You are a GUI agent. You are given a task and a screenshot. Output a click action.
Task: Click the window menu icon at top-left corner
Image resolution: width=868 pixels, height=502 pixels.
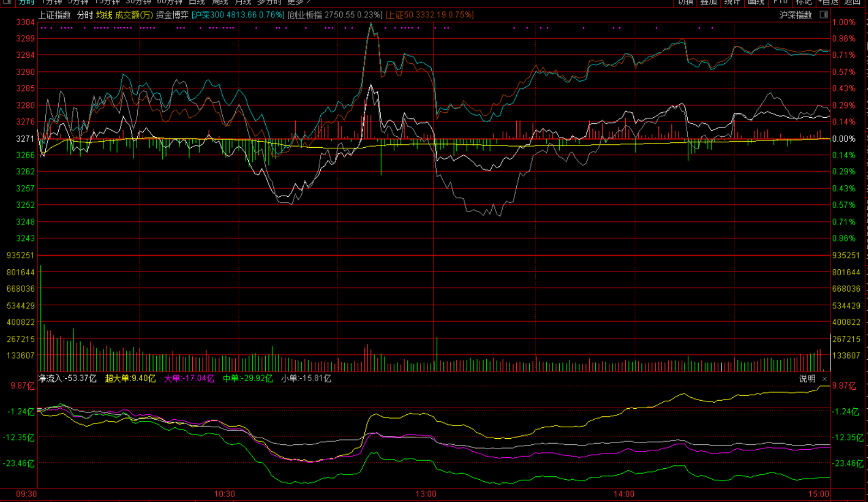[x=7, y=2]
